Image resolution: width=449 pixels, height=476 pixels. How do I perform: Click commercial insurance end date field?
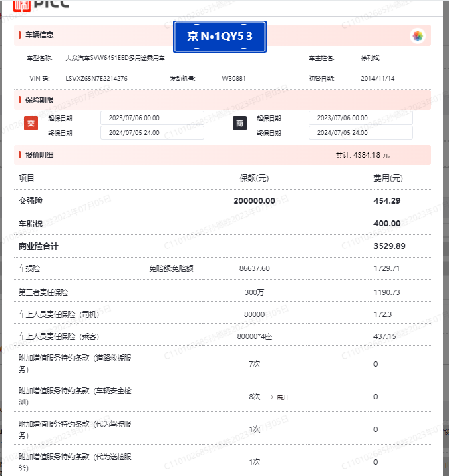coord(360,133)
